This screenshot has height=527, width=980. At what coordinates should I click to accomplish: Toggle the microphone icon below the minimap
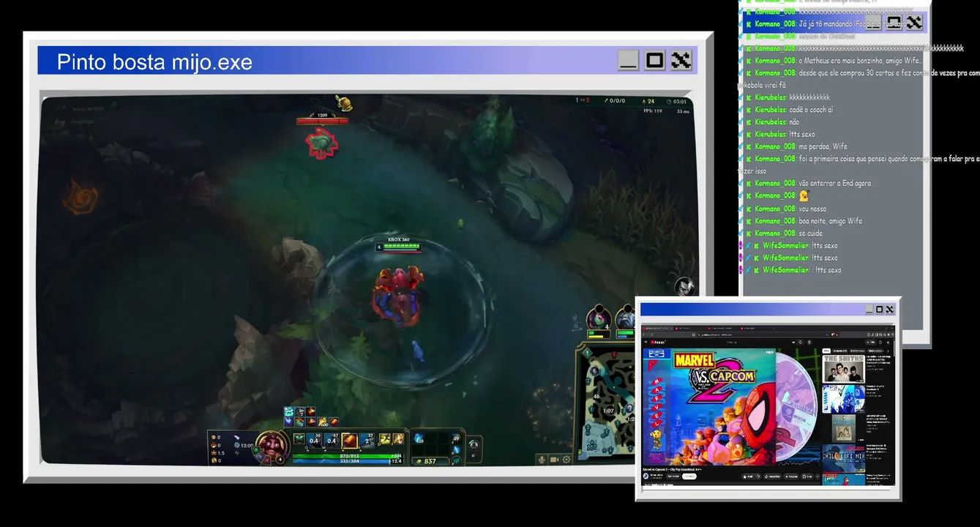(x=542, y=459)
